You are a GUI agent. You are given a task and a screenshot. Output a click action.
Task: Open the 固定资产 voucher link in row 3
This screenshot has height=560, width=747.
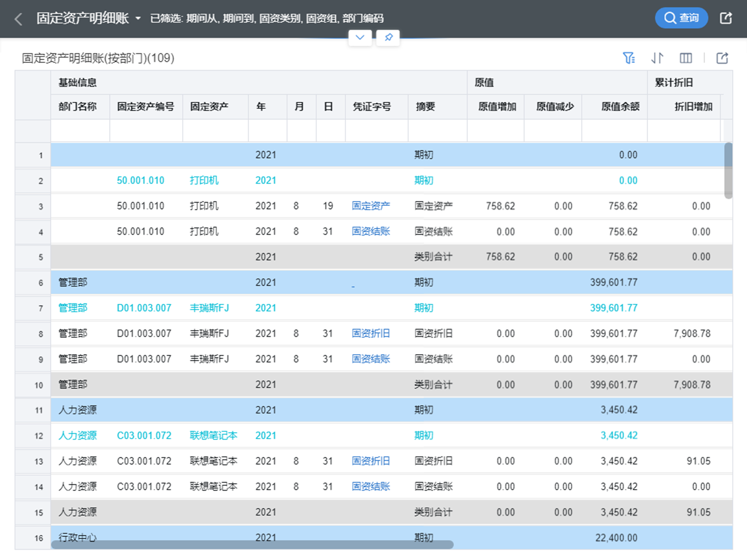[x=371, y=206]
